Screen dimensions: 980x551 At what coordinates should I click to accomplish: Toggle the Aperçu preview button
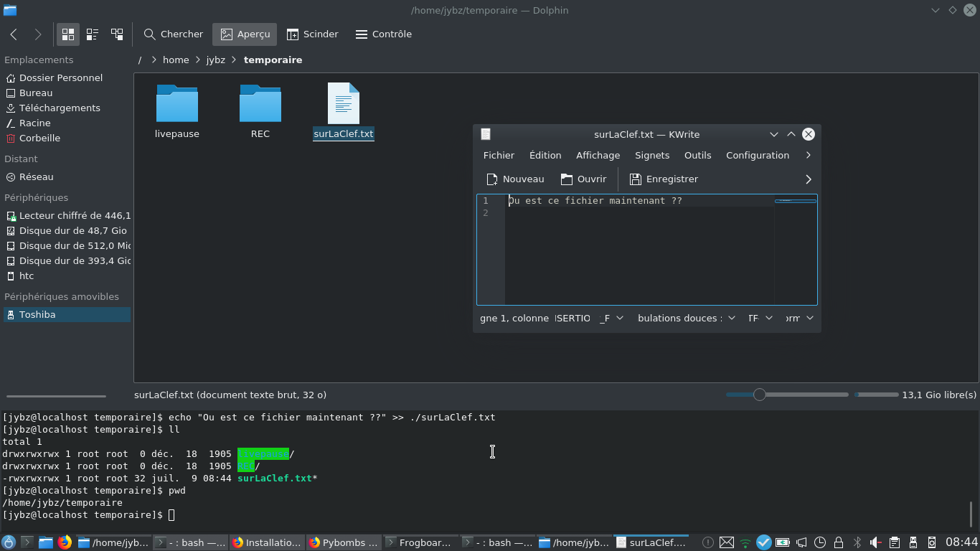pos(245,34)
